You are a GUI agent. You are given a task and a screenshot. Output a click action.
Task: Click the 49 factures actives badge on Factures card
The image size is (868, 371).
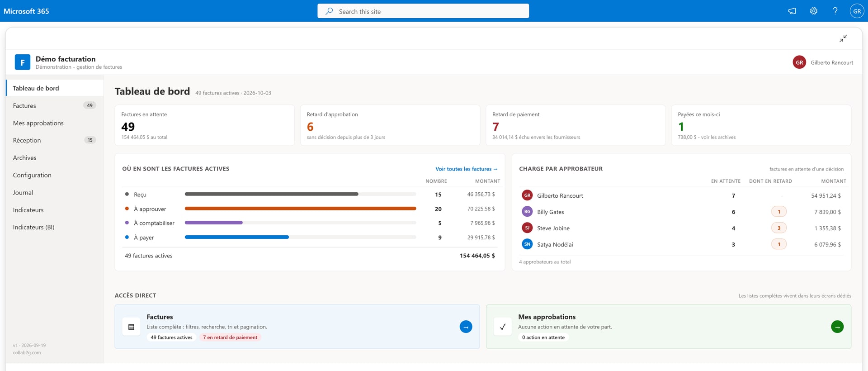[171, 338]
